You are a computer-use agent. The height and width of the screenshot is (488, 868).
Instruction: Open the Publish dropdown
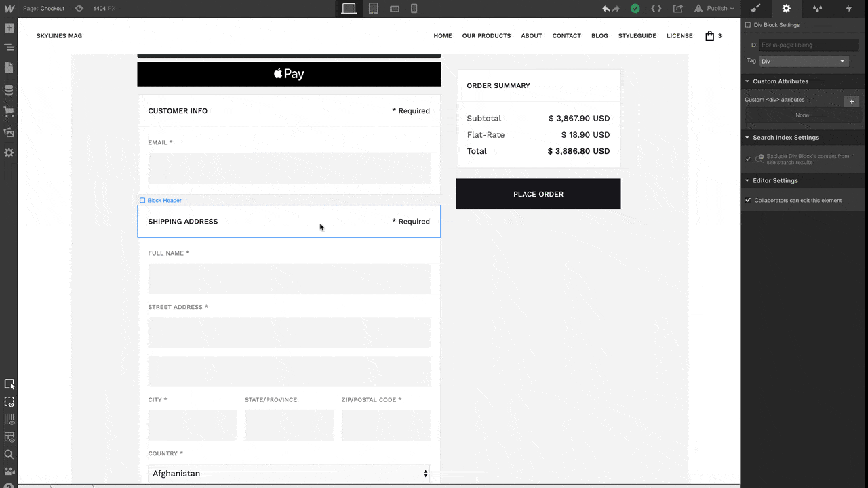click(715, 9)
